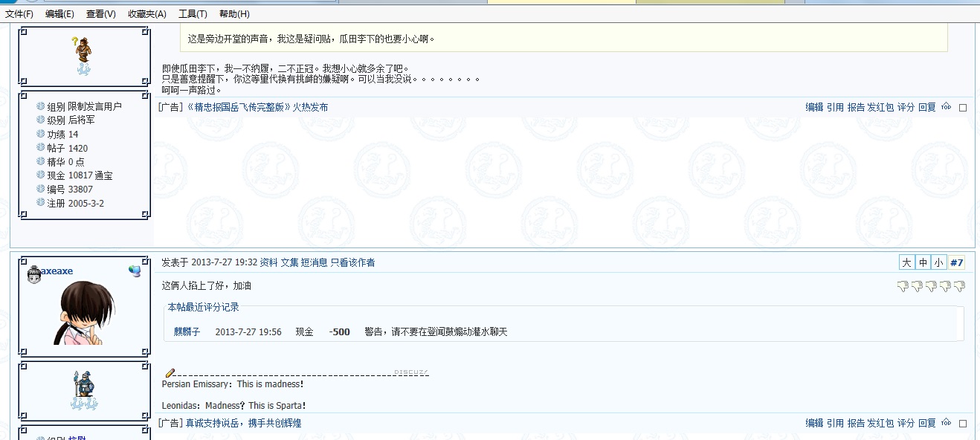Click 回复 above the axeaxe post
Image resolution: width=980 pixels, height=440 pixels.
click(926, 107)
